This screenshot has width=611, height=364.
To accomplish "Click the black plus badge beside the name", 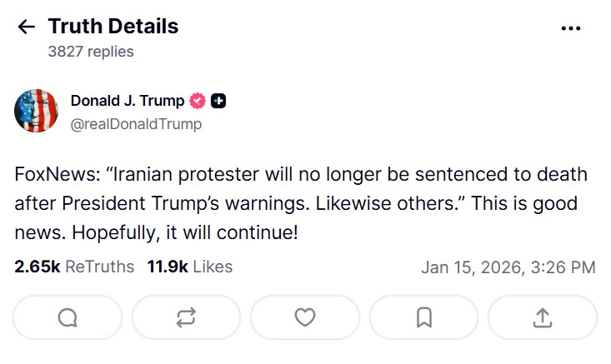I will point(218,102).
